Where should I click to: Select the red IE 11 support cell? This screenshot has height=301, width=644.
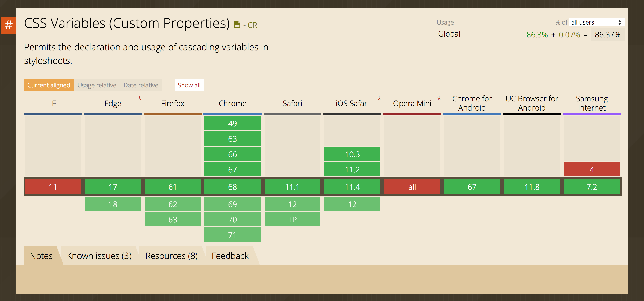[52, 187]
